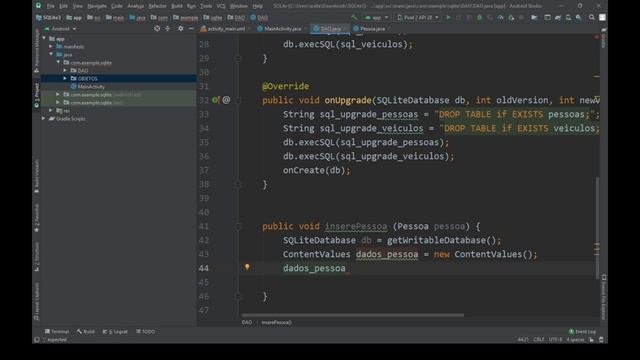This screenshot has width=640, height=360.
Task: Click the red error indicator at editor top right
Action: coord(596,37)
